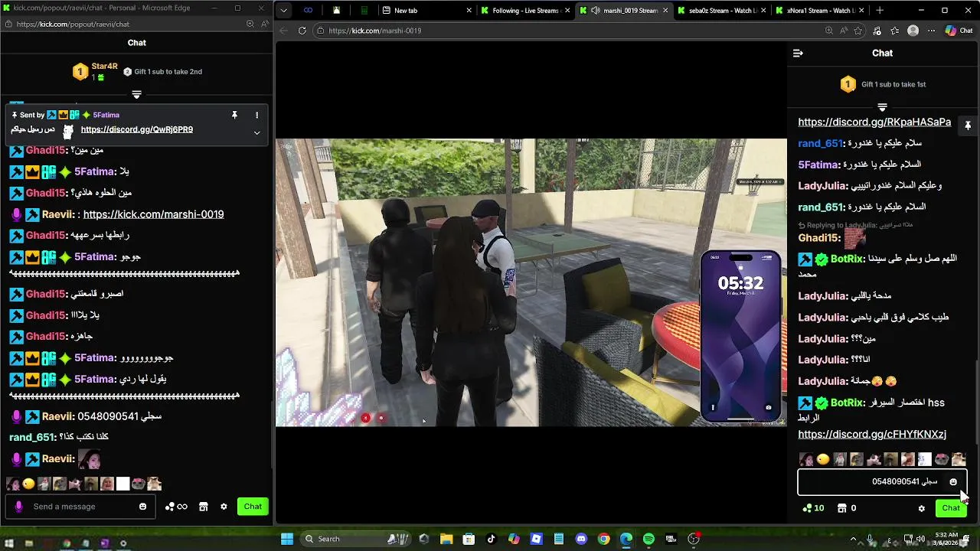The image size is (980, 551).
Task: Open Discord from the taskbar
Action: click(581, 539)
